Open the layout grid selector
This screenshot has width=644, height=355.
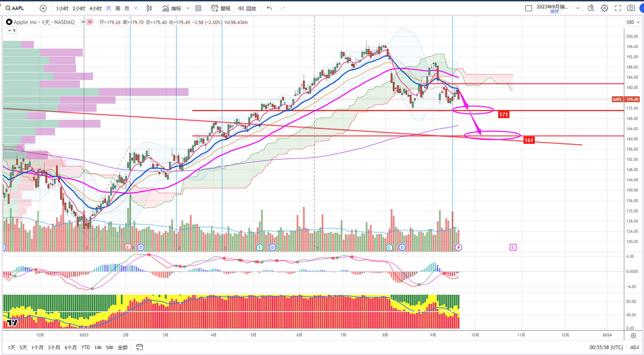(x=198, y=8)
